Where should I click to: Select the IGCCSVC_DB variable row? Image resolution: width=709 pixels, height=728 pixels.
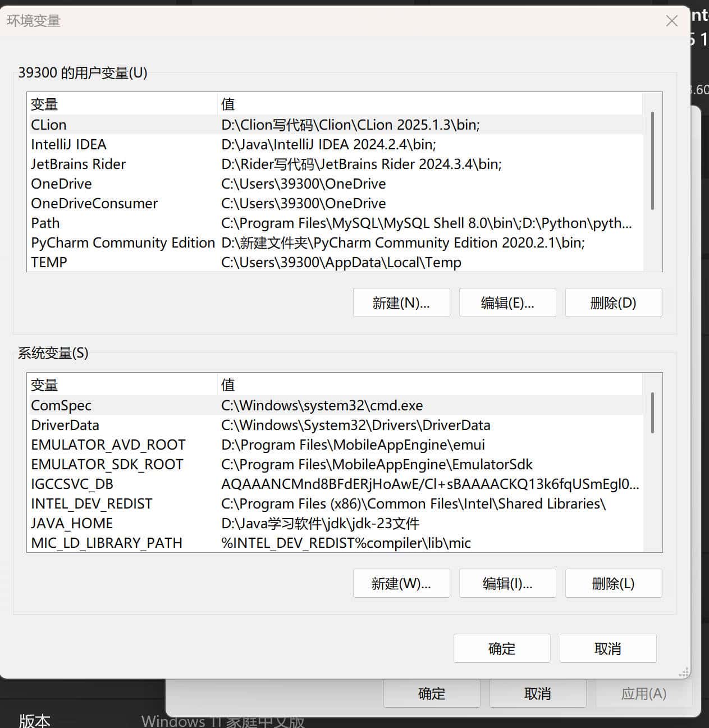click(335, 484)
